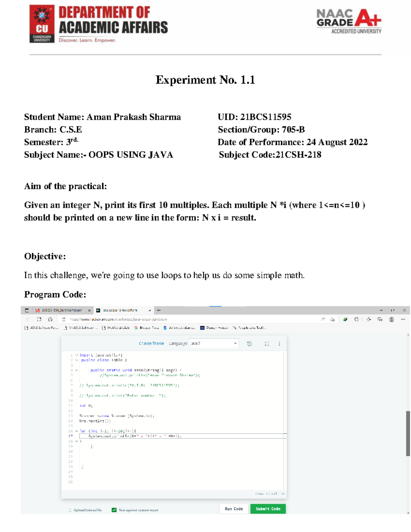Image resolution: width=411 pixels, height=532 pixels.
Task: Collapse the main method fold at line 4
Action: pyautogui.click(x=76, y=370)
